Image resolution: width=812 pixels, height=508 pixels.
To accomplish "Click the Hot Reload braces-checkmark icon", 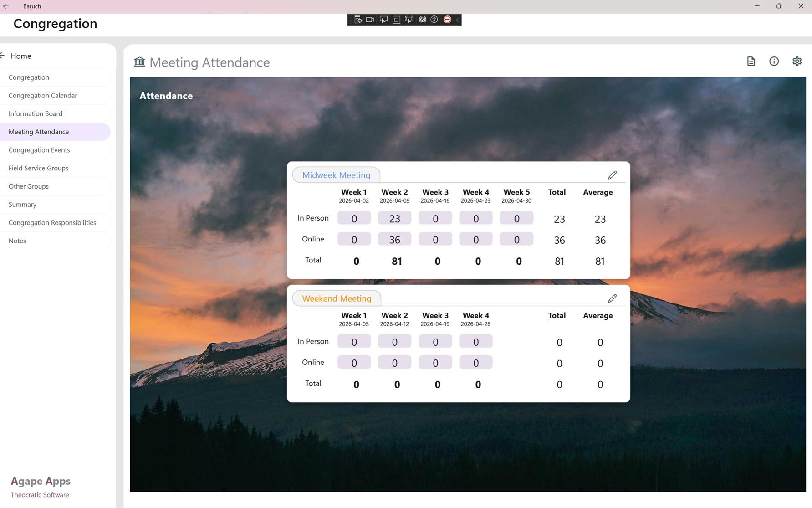I will pos(422,20).
